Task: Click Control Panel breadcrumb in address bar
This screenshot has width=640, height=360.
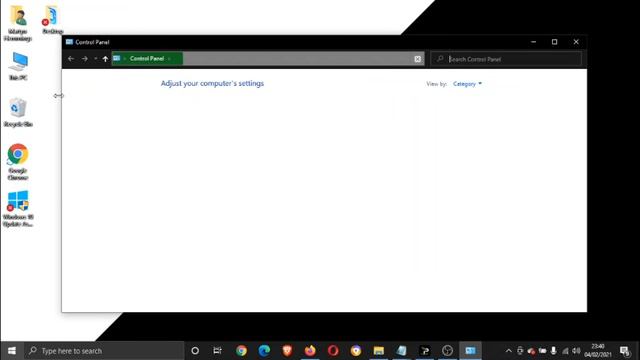Action: 147,58
